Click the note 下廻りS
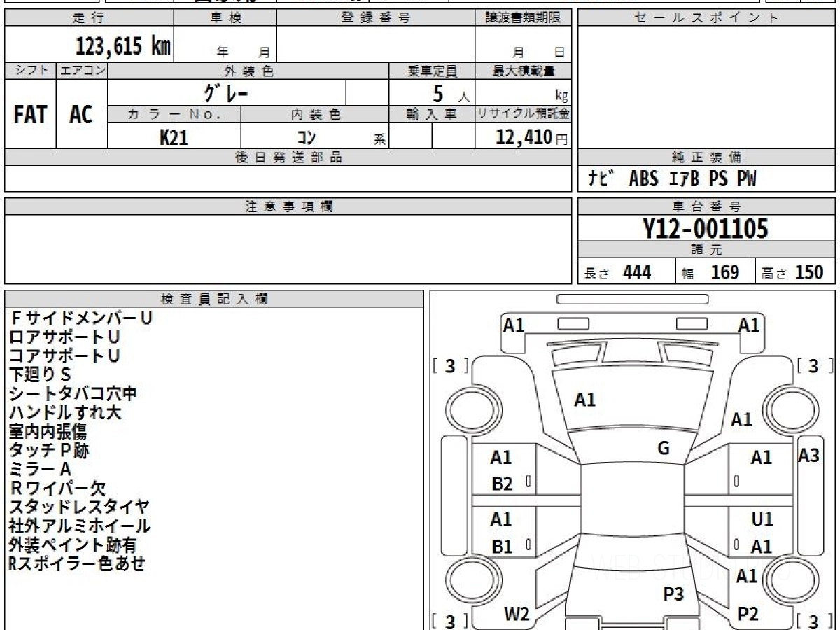This screenshot has width=840, height=630. click(40, 374)
